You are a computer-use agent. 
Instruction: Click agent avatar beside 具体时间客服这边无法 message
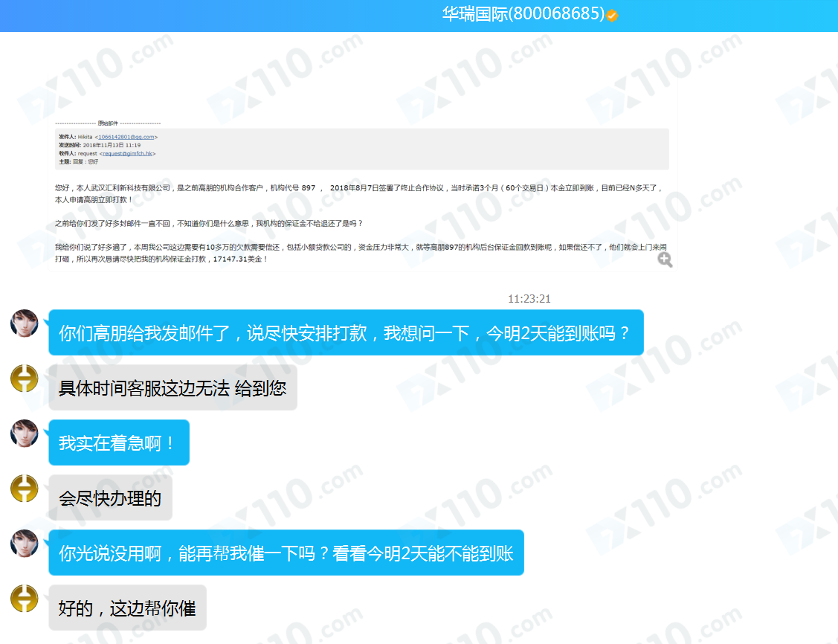point(25,379)
